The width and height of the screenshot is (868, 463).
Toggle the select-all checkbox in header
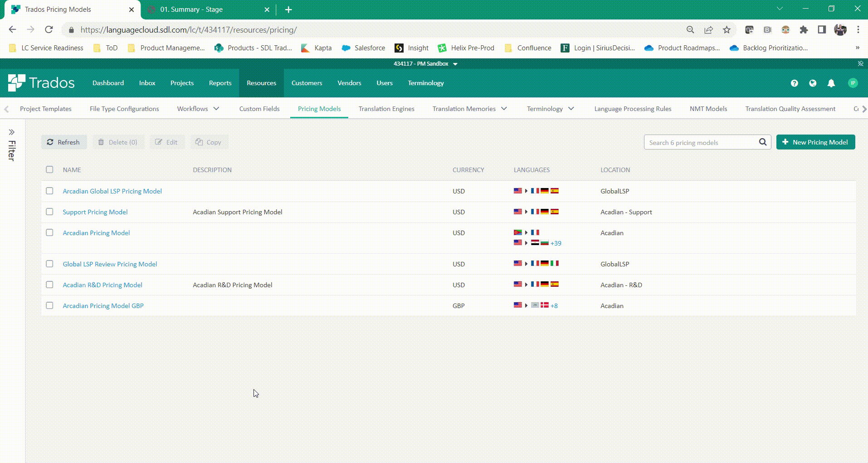pos(49,170)
